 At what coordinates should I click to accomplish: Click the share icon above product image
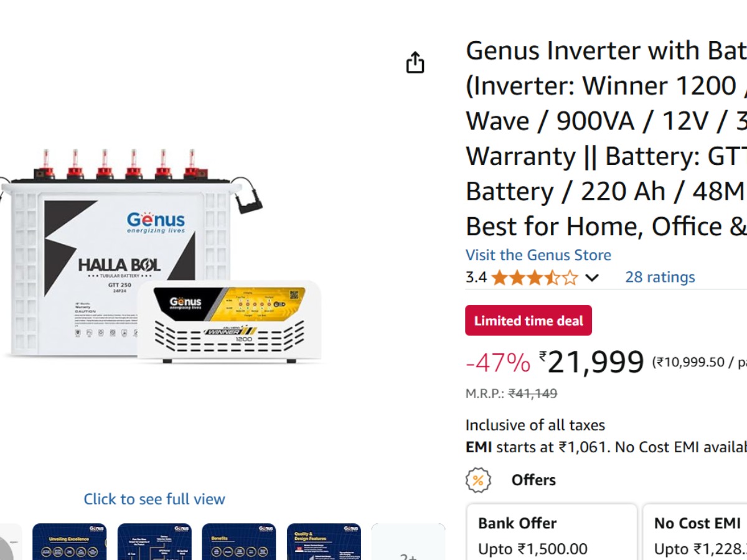(415, 63)
